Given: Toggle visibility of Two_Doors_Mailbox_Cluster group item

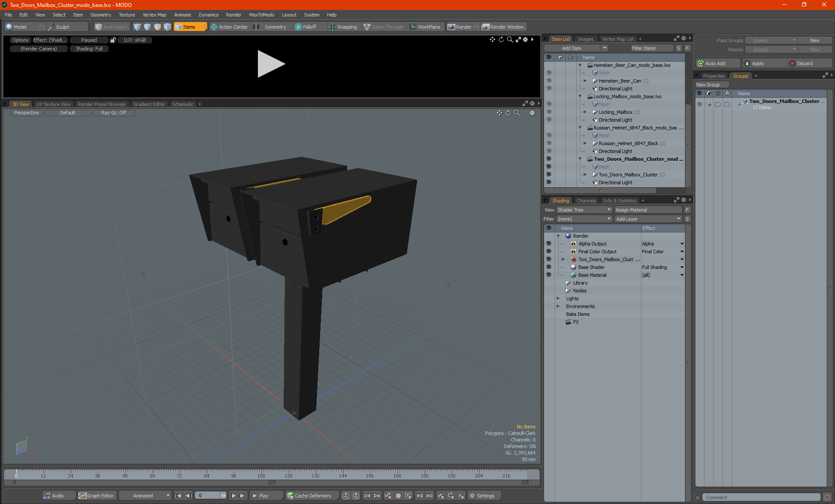Looking at the screenshot, I should click(549, 175).
